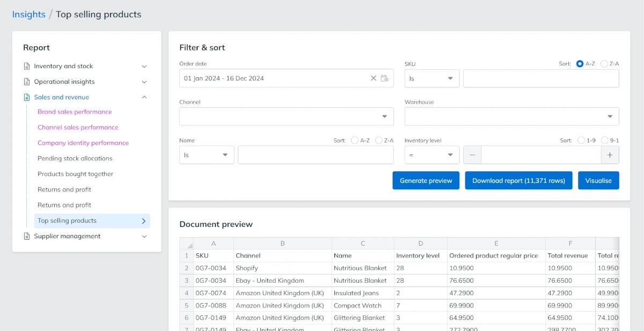Open the Channel dropdown

pyautogui.click(x=287, y=116)
